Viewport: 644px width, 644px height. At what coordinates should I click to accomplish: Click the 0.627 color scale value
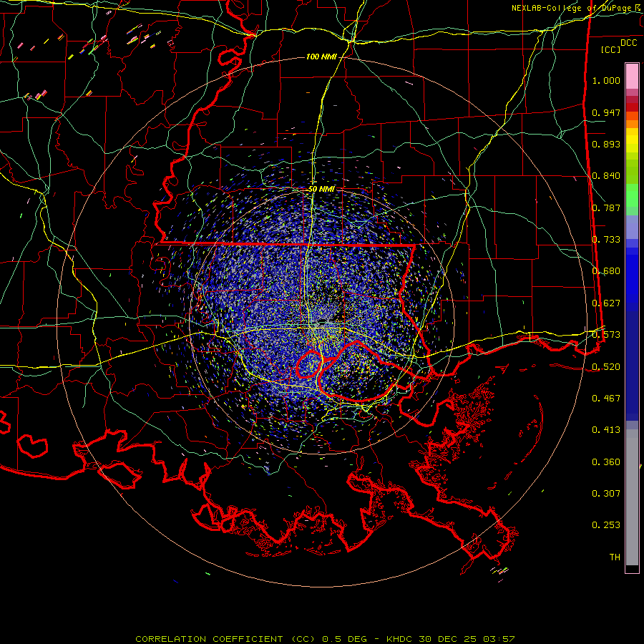point(606,303)
